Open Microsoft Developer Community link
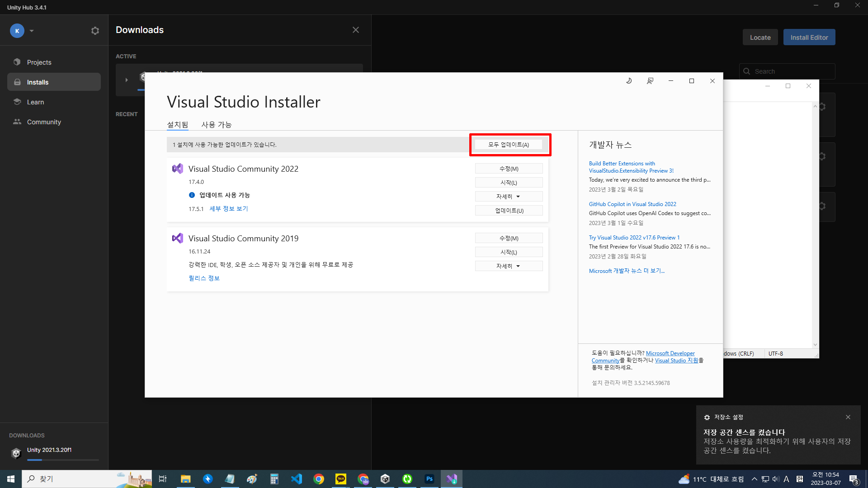Viewport: 868px width, 488px height. click(670, 353)
